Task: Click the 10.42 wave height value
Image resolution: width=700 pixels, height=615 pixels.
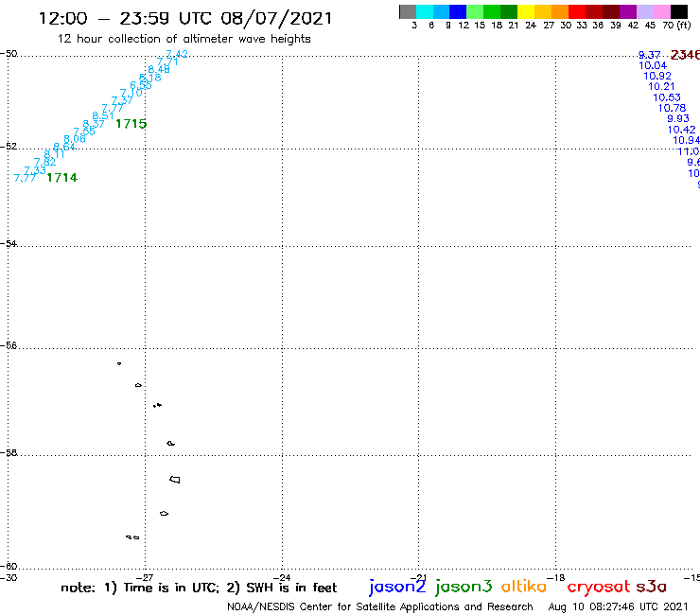Action: tap(682, 130)
